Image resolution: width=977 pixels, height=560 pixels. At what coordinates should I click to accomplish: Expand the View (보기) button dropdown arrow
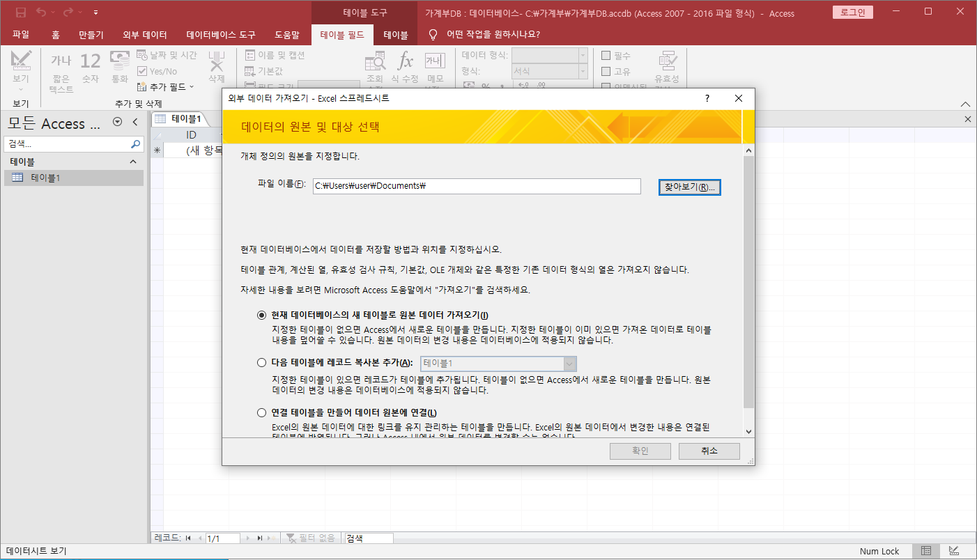tap(21, 89)
